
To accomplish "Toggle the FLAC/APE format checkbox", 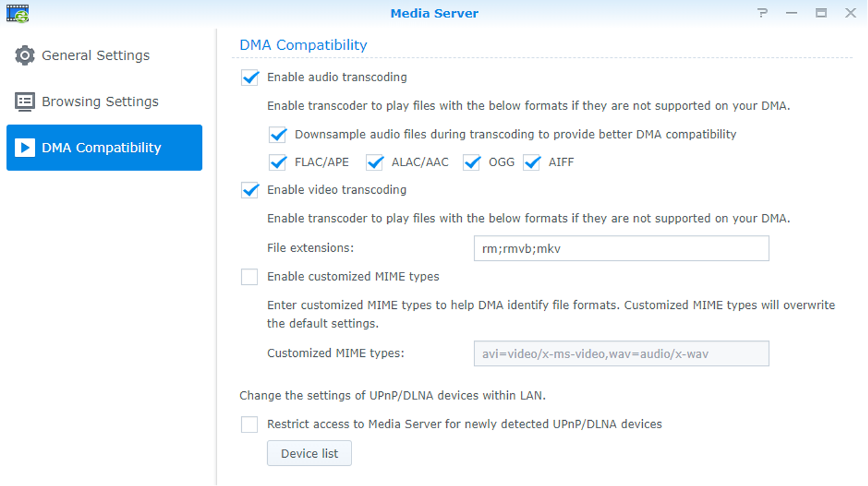I will pos(278,162).
